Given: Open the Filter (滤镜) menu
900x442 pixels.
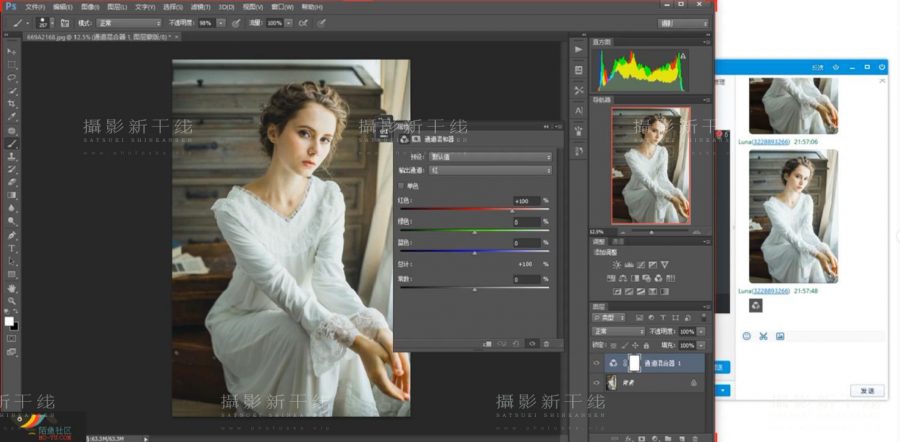Looking at the screenshot, I should [x=200, y=7].
